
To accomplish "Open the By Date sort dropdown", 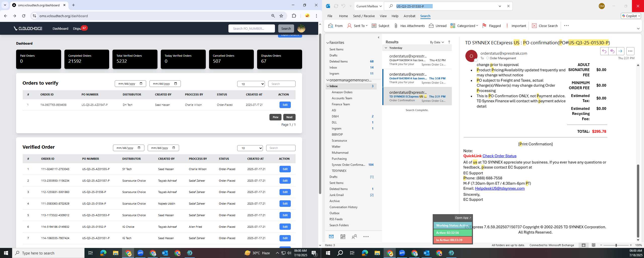I will (437, 42).
